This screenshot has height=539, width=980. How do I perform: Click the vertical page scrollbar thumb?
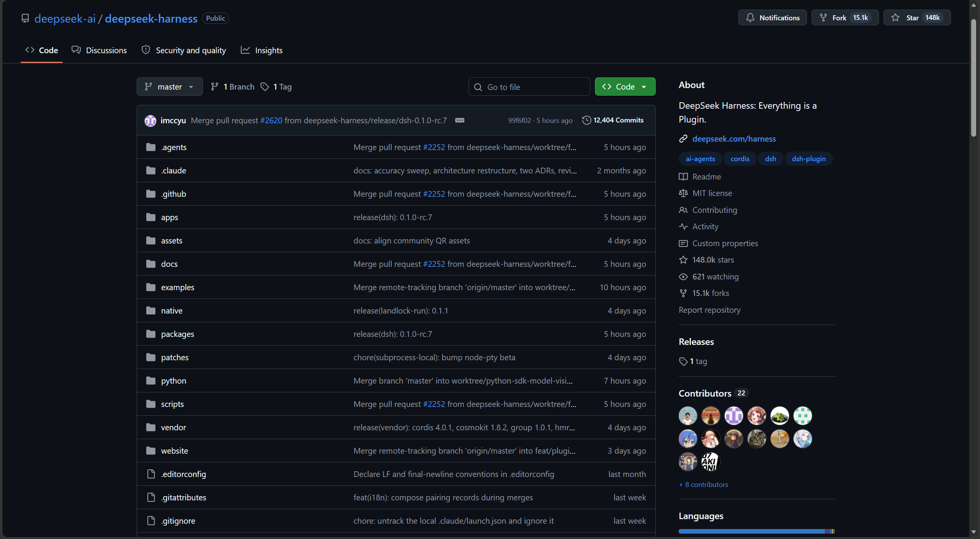973,78
